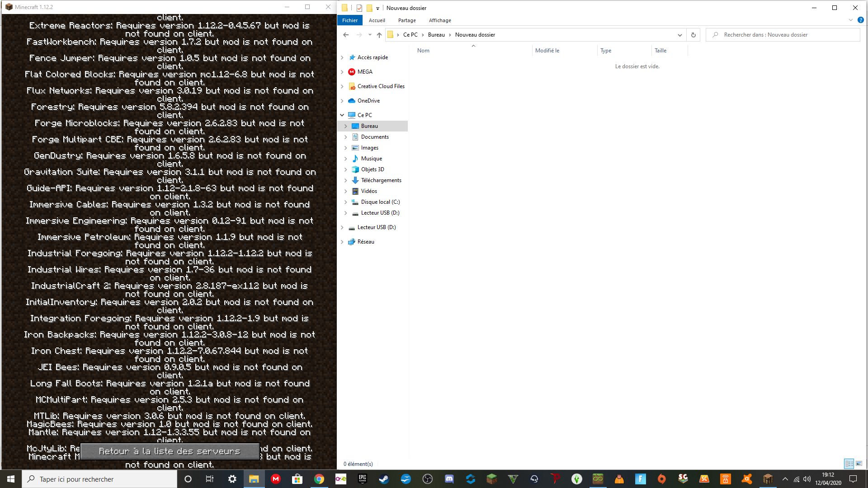Open Microsoft Store on taskbar
This screenshot has width=868, height=488.
pyautogui.click(x=297, y=479)
